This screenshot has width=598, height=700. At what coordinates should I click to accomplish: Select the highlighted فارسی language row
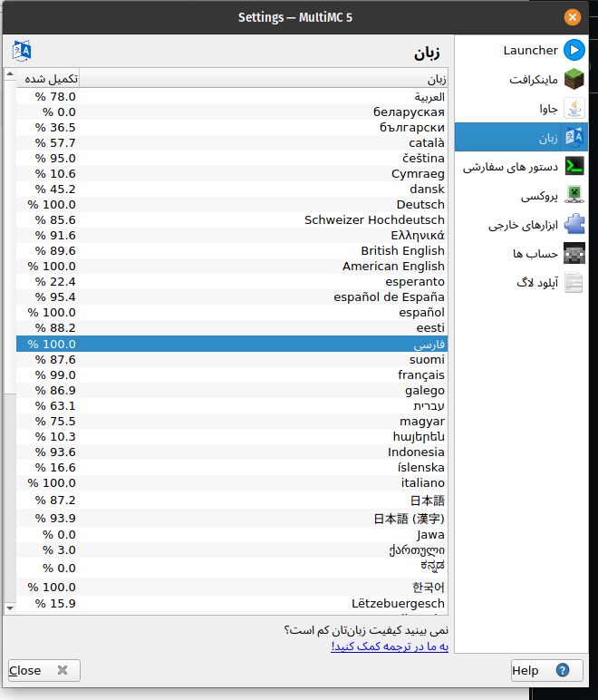pos(232,344)
